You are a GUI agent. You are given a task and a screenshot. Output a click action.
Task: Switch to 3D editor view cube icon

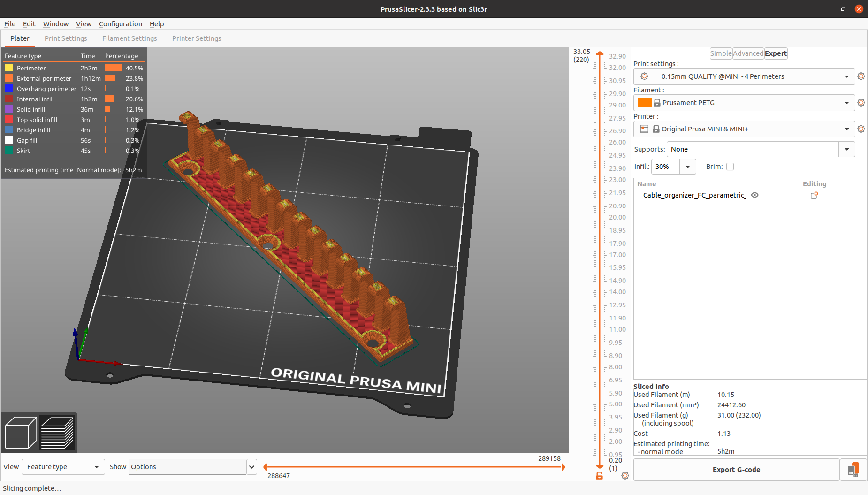click(x=21, y=432)
